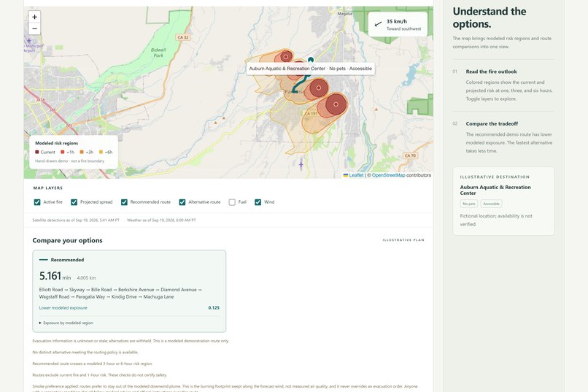
Task: Click the Satellite detections timestamp text
Action: 76,220
